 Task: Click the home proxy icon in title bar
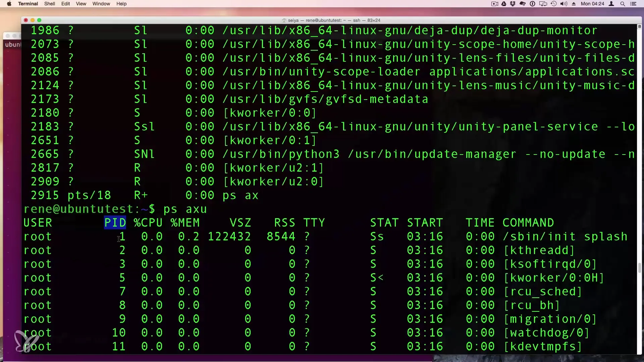(284, 20)
